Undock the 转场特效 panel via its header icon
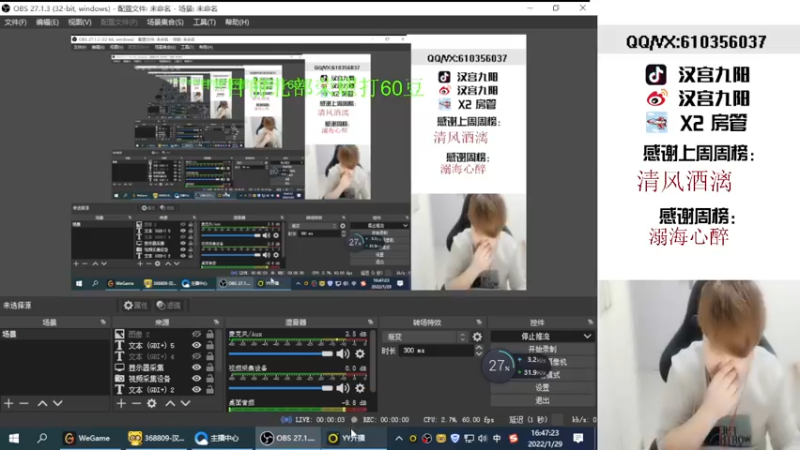Screen dimensions: 800x450 click(479, 322)
